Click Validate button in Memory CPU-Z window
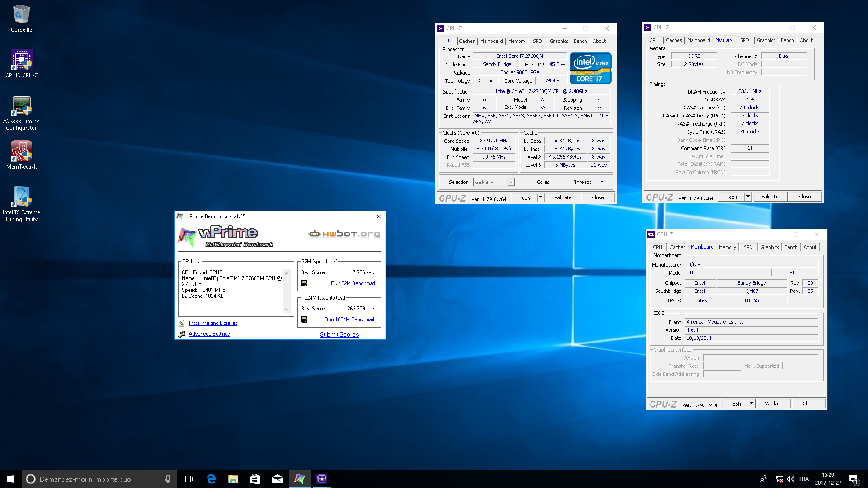 pos(770,197)
